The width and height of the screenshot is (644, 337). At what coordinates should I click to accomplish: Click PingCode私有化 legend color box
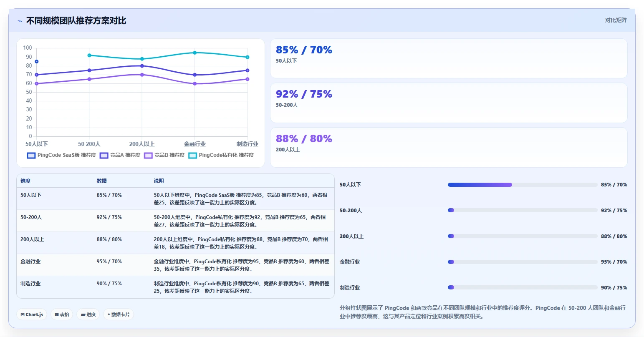193,156
